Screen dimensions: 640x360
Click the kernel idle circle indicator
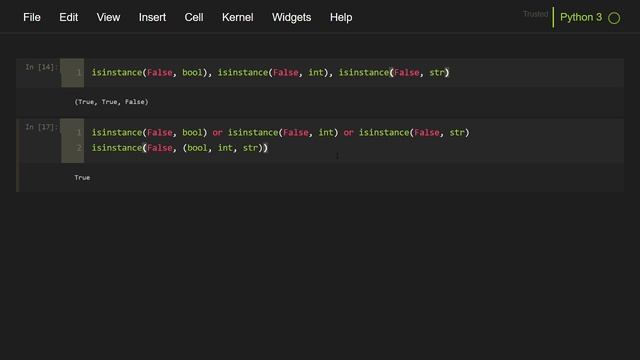point(614,18)
